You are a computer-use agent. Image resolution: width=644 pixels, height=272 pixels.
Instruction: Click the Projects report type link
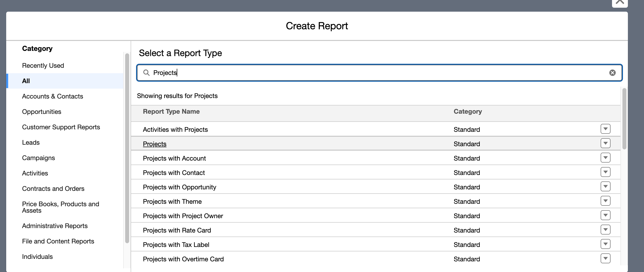[x=154, y=144]
